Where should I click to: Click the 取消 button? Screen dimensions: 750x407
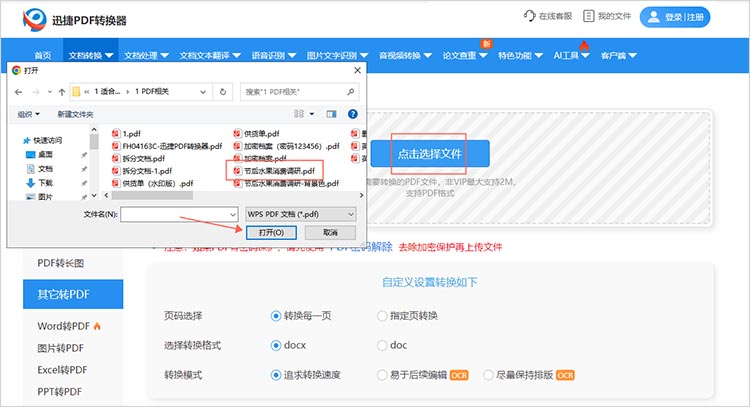[x=331, y=233]
